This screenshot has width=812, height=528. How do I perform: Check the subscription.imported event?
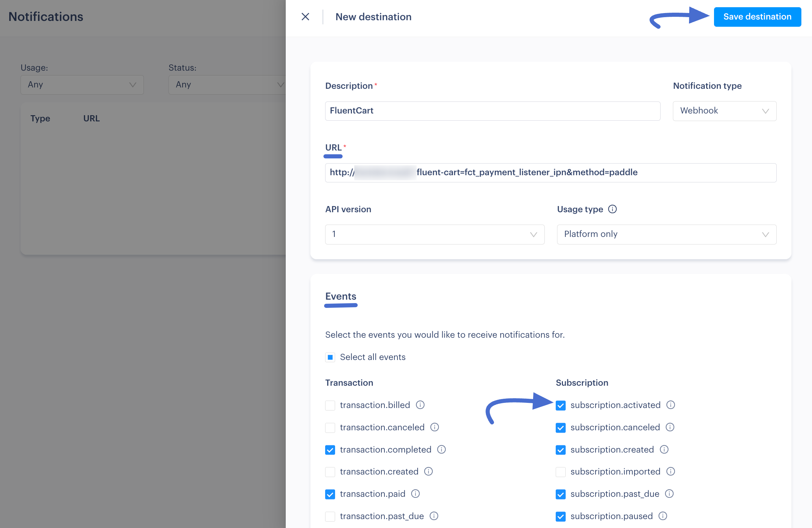[561, 472]
